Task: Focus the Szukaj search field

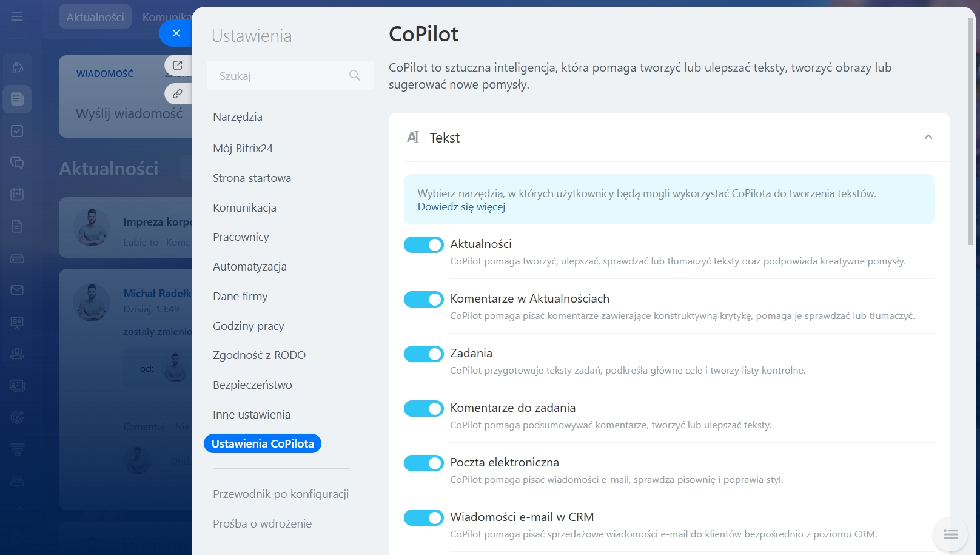Action: pos(279,76)
